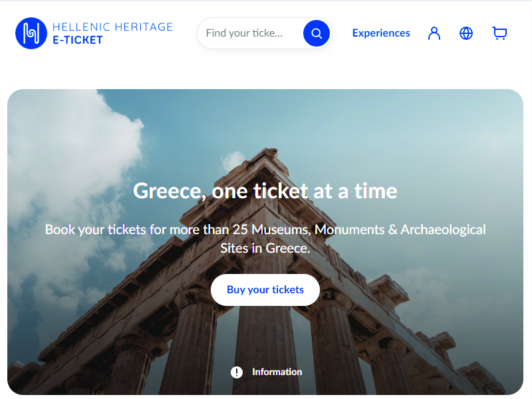View your basket via the cart icon
This screenshot has height=399, width=532.
[x=499, y=33]
